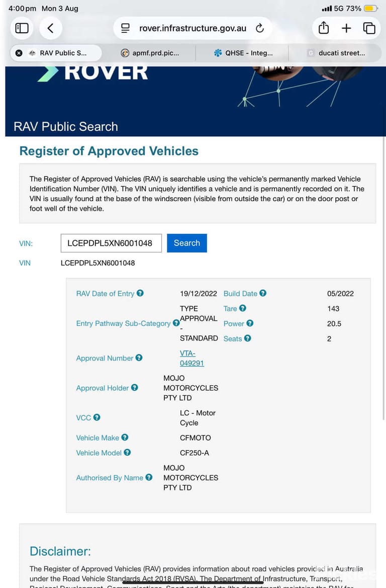Screen dimensions: 386x588
Task: Tap the share icon in the toolbar
Action: point(323,28)
